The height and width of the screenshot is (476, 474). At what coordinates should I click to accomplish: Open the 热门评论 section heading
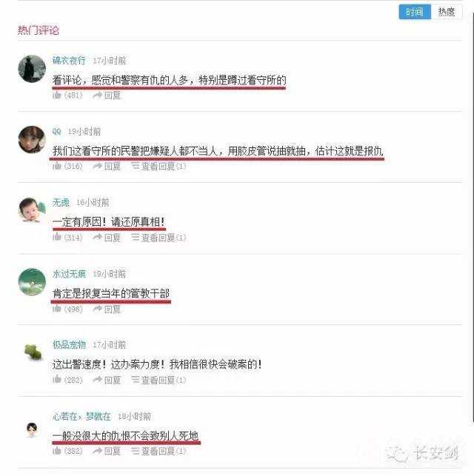[x=39, y=30]
